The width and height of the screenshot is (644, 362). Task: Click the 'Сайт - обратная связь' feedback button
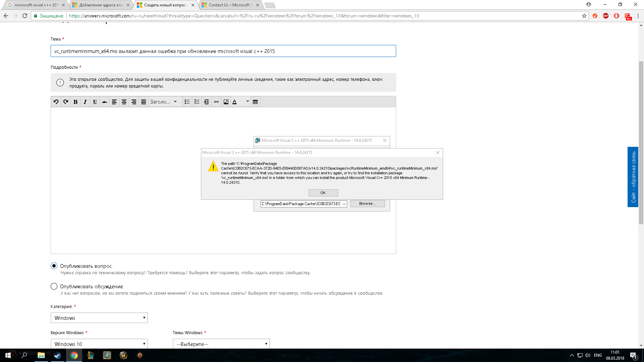633,177
